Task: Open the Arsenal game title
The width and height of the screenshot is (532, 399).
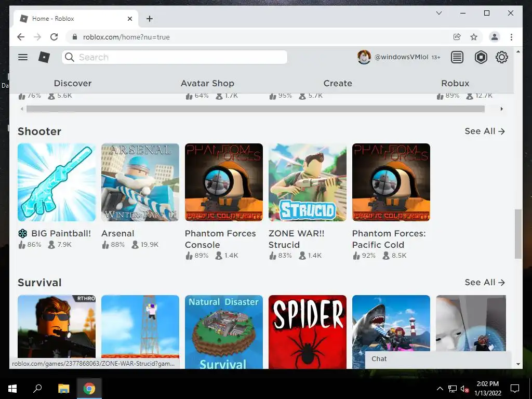Action: click(118, 233)
